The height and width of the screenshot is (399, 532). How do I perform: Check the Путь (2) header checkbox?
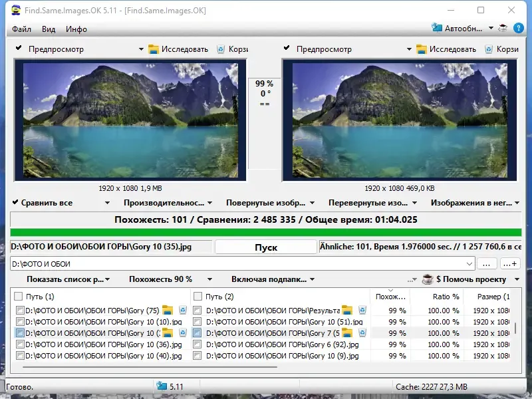(198, 297)
